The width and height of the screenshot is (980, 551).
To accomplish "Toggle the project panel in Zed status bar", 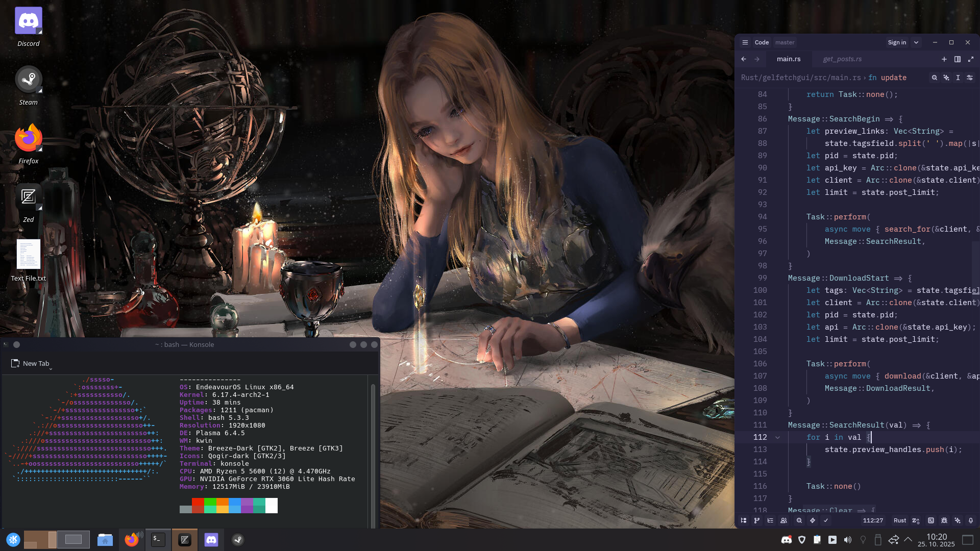I will 744,520.
